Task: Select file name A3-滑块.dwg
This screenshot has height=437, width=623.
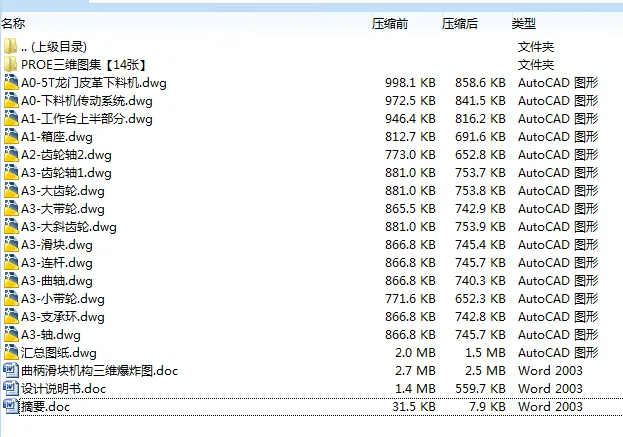Action: point(57,245)
